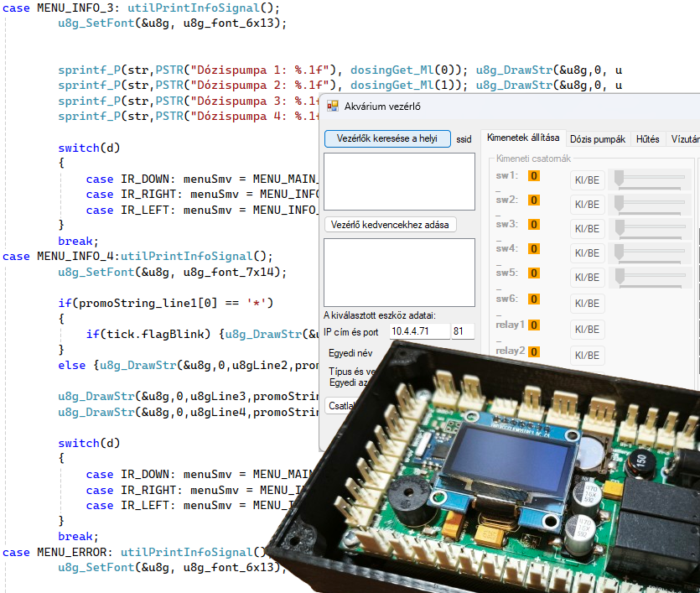Click the favorites list box below
Screen dimensions: 700x593
pos(399,273)
